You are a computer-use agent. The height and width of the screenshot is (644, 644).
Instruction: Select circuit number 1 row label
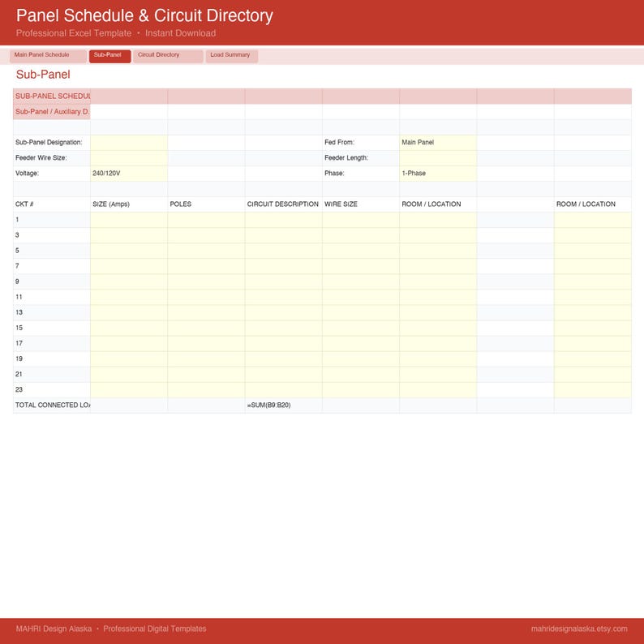point(52,220)
